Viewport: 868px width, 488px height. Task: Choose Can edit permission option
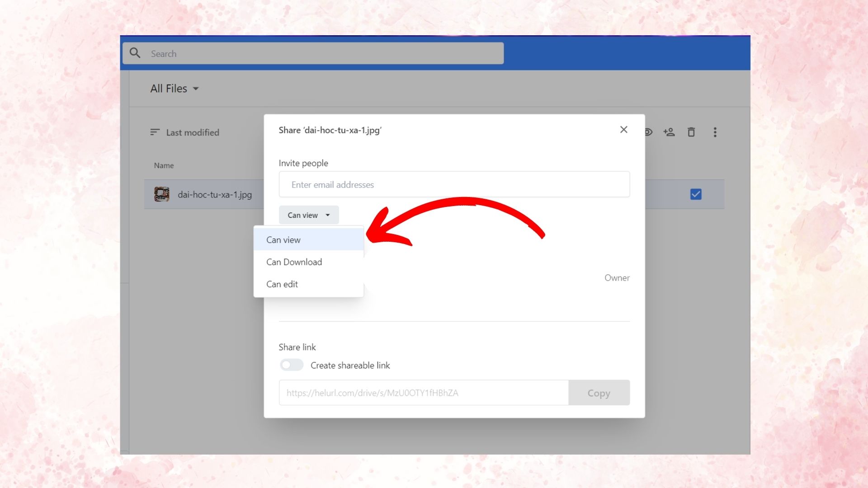[x=282, y=284]
